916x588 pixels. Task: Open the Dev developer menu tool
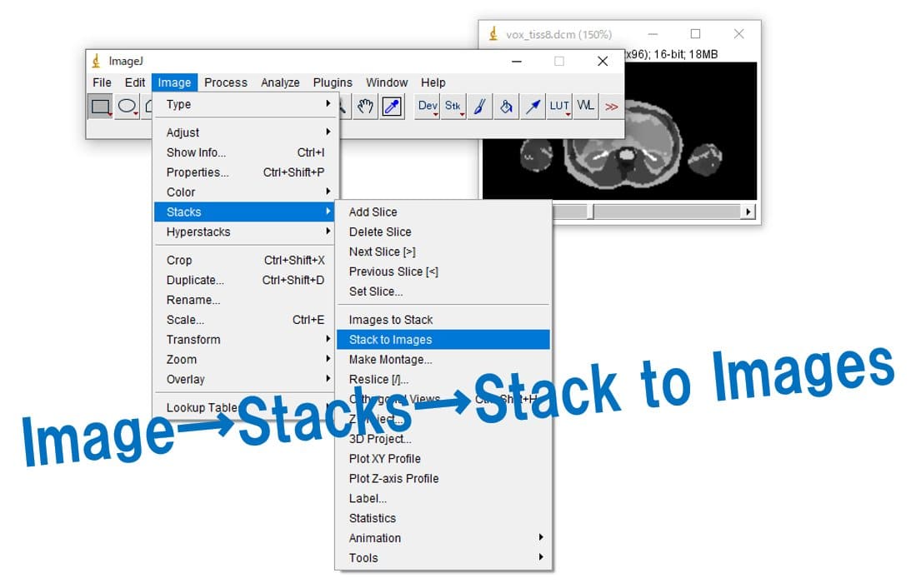point(427,107)
